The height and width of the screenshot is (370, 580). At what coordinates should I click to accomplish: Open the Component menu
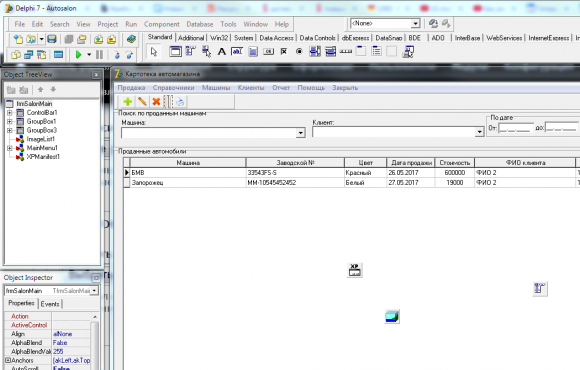162,24
